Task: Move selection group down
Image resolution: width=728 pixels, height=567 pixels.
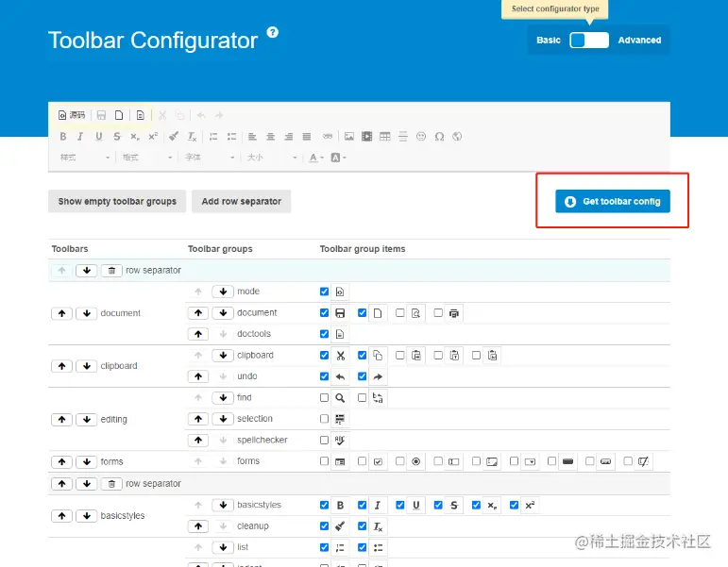Action: coord(223,419)
